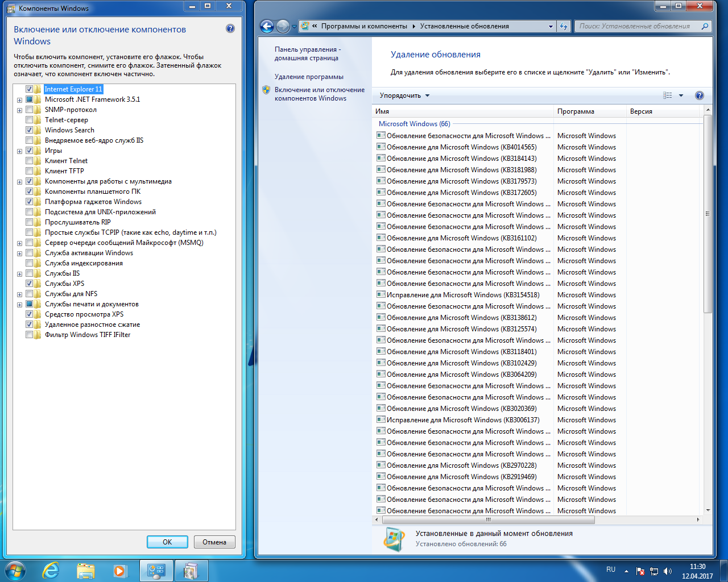728x582 pixels.
Task: Click Control Panel taskbar button
Action: (x=156, y=571)
